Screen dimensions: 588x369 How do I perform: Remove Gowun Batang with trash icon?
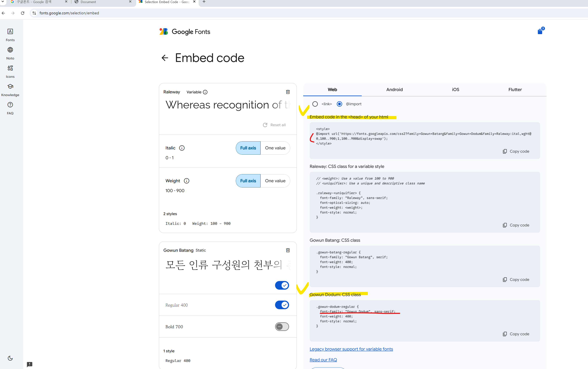pos(288,250)
